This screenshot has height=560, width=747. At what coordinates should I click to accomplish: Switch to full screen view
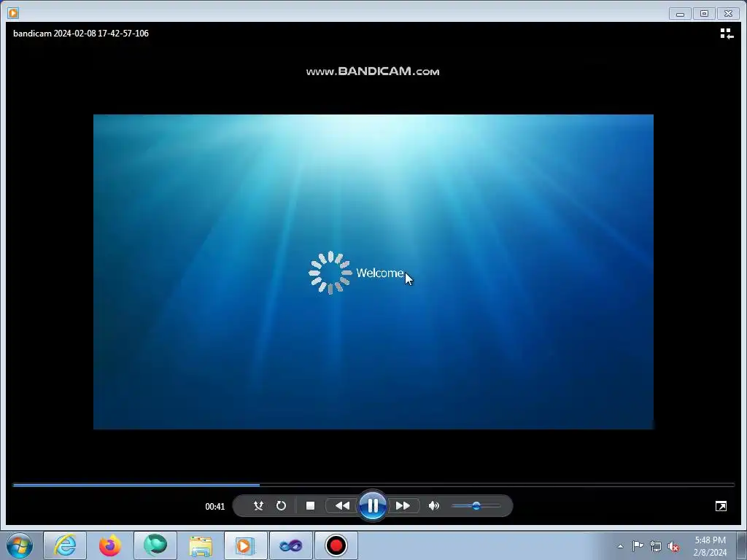click(721, 506)
